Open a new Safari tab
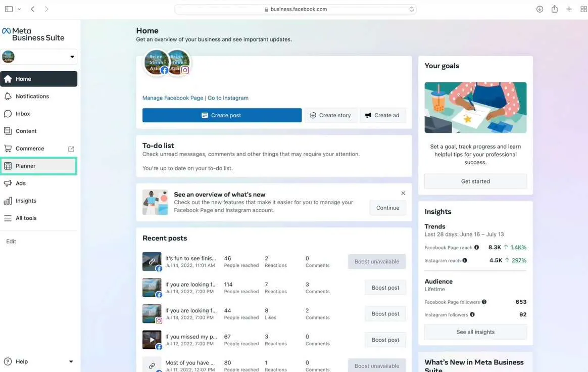 569,9
